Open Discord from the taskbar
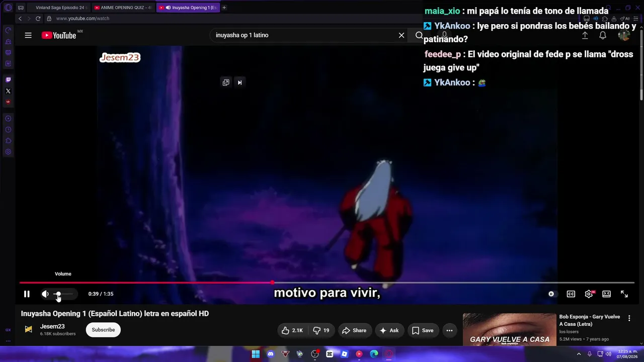Viewport: 644px width, 362px height. click(x=271, y=354)
